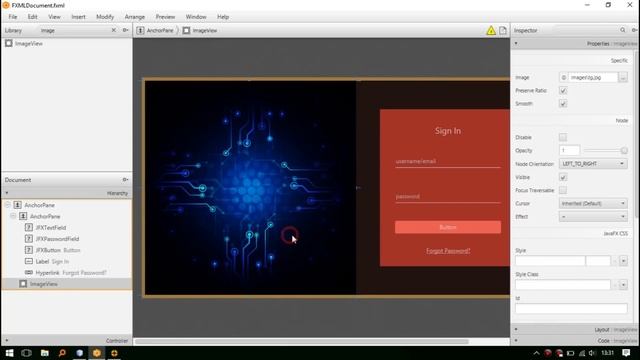Toggle the Visible checkbox
640x360 pixels.
pyautogui.click(x=563, y=177)
